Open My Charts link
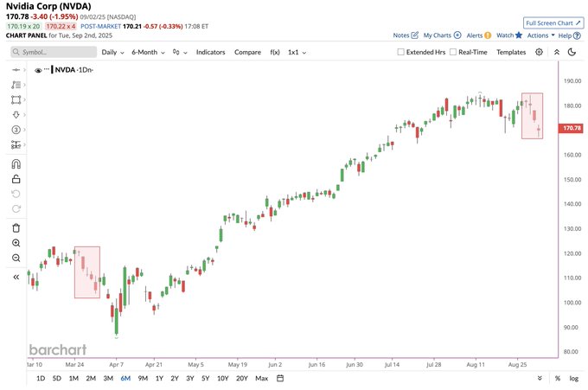The image size is (588, 390). [442, 35]
